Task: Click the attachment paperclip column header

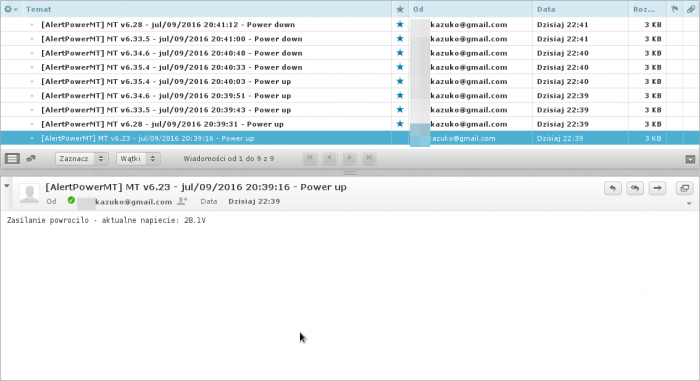Action: 691,9
